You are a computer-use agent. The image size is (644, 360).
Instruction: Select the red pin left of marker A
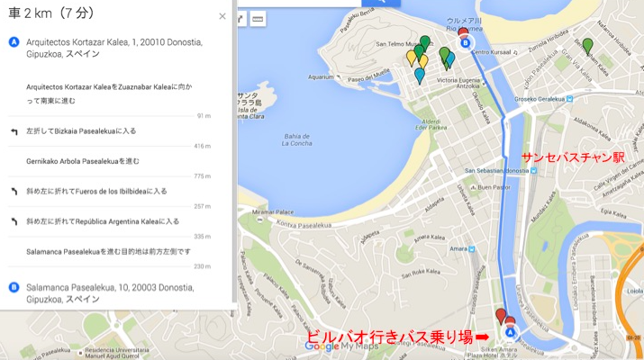[x=501, y=316]
